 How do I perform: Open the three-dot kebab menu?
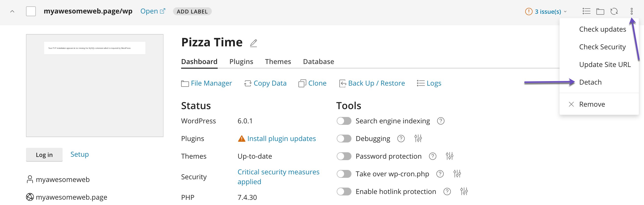pos(631,12)
